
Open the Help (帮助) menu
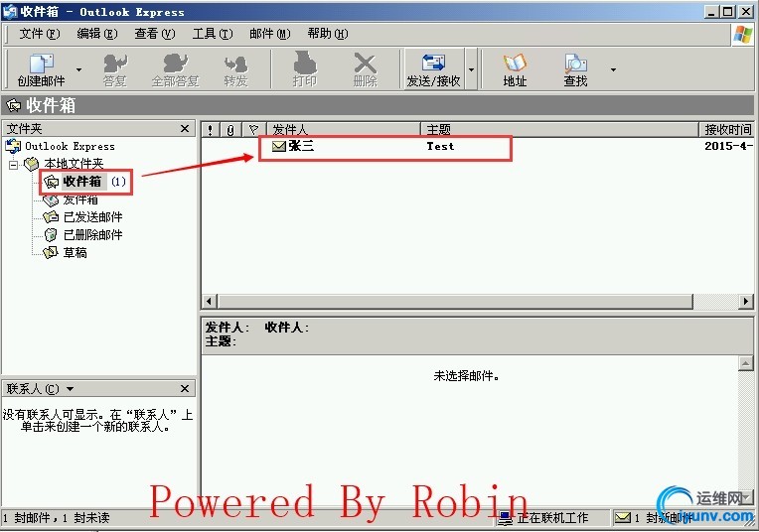(327, 34)
